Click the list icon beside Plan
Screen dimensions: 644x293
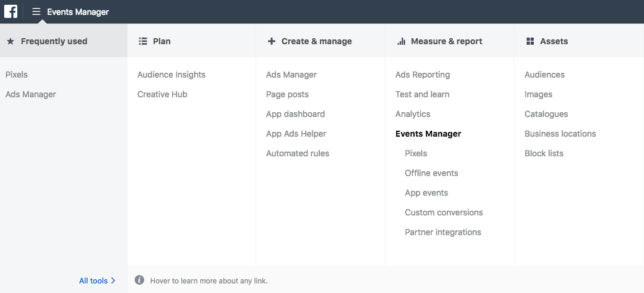point(142,41)
